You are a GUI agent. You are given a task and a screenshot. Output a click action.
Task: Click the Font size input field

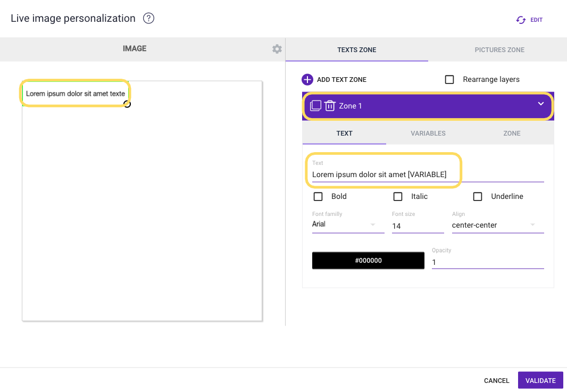click(x=418, y=226)
